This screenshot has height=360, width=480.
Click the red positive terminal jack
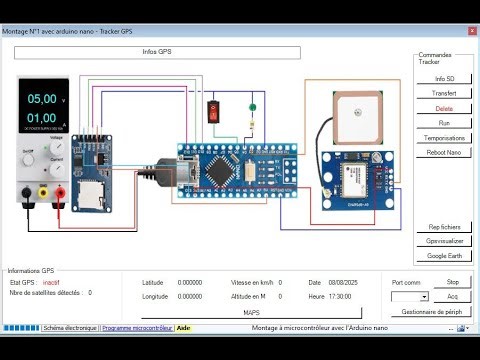pos(60,193)
